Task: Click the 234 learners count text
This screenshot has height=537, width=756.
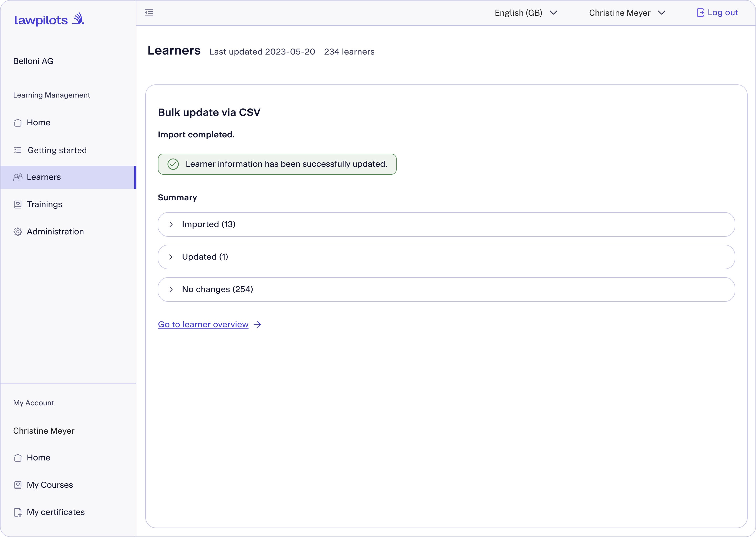Action: [349, 52]
